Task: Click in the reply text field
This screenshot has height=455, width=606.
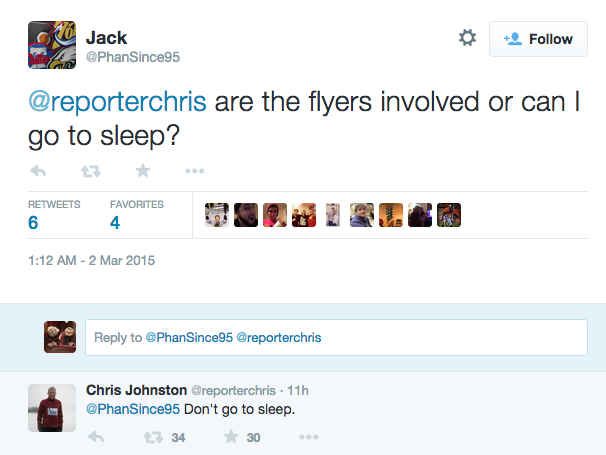Action: (x=336, y=338)
